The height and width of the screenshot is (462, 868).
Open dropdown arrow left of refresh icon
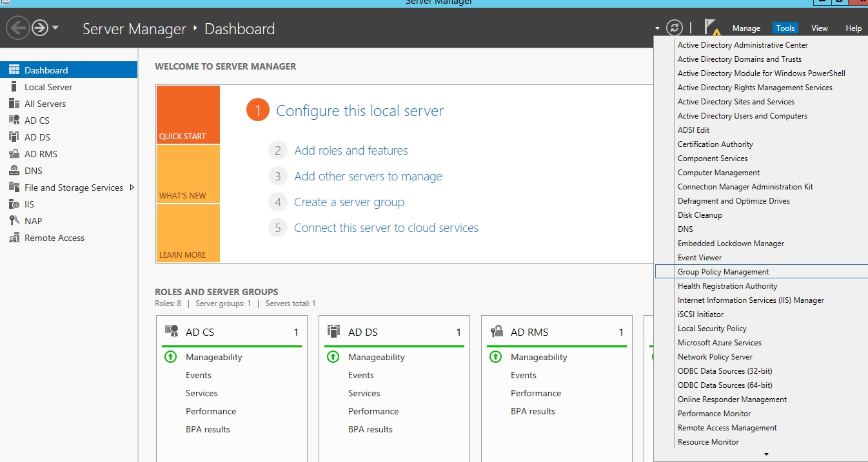[657, 28]
